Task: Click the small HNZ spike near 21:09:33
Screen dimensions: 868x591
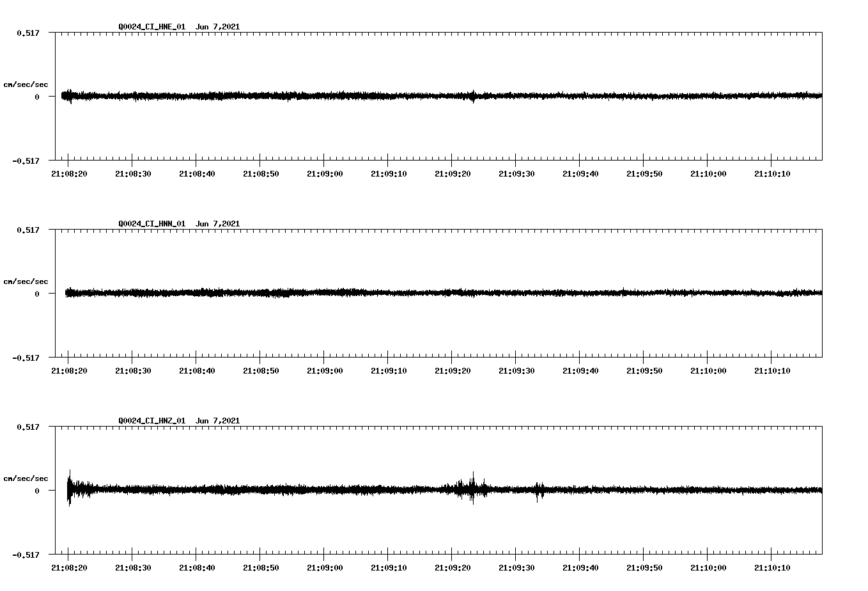Action: [x=538, y=491]
